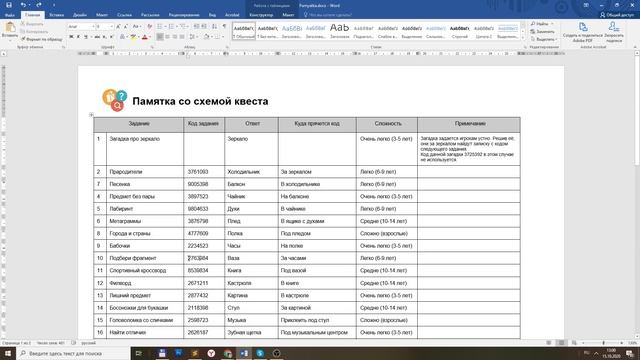Center the text alignment
Image resolution: width=640 pixels, height=360 pixels.
pos(167,37)
